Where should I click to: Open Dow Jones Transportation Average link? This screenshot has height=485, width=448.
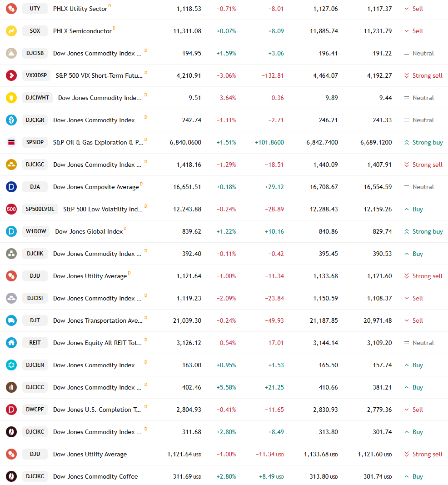pyautogui.click(x=98, y=320)
